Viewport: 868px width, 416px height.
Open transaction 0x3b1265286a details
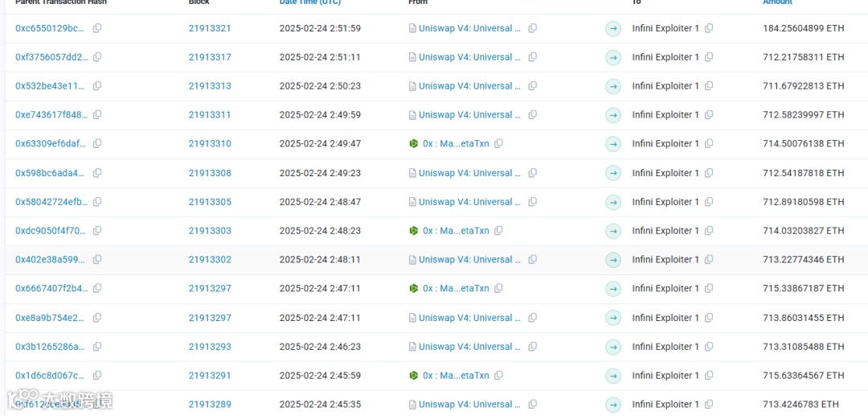pyautogui.click(x=51, y=347)
